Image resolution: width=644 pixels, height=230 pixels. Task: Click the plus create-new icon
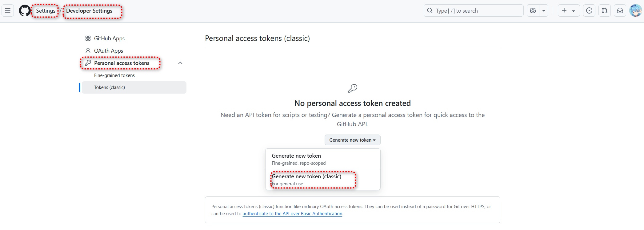pos(564,10)
